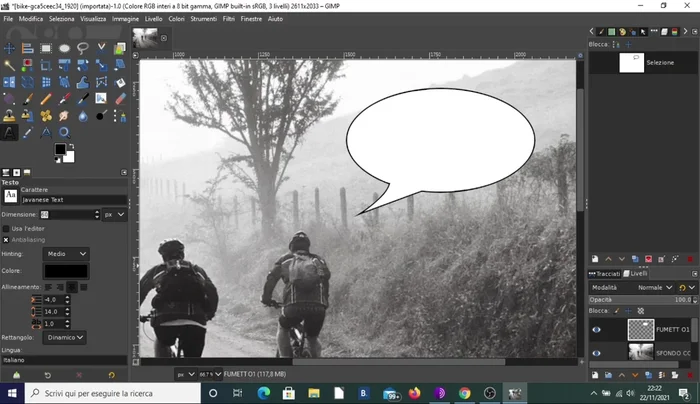
Task: Pick the Zoom magnifier tool
Action: tap(65, 132)
